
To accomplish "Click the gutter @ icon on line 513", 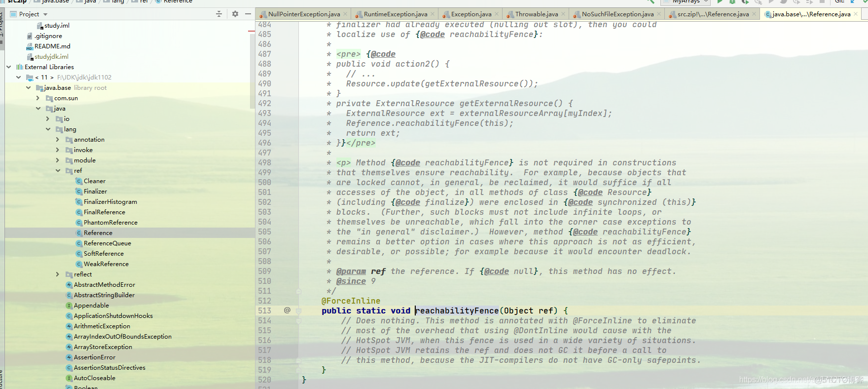I will click(287, 310).
